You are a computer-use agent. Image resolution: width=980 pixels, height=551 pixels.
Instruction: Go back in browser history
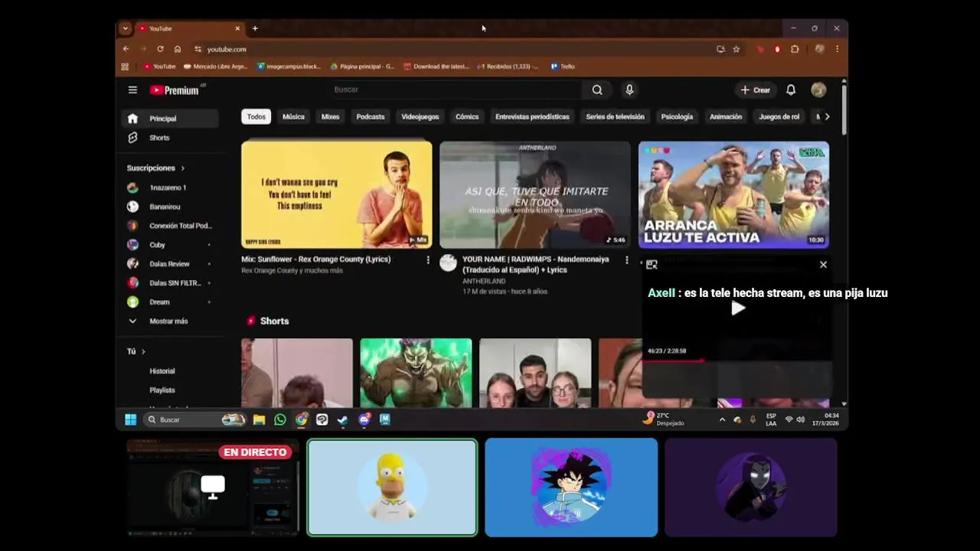[126, 49]
